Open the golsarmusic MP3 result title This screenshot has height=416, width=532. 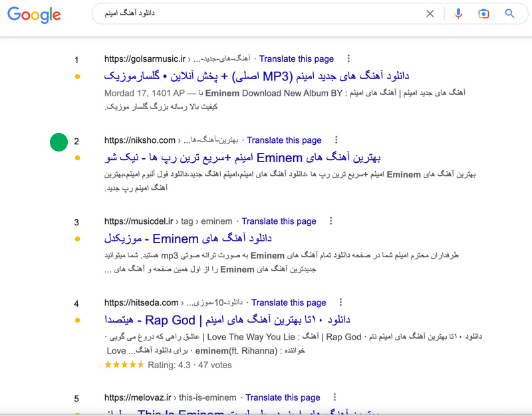coord(257,76)
